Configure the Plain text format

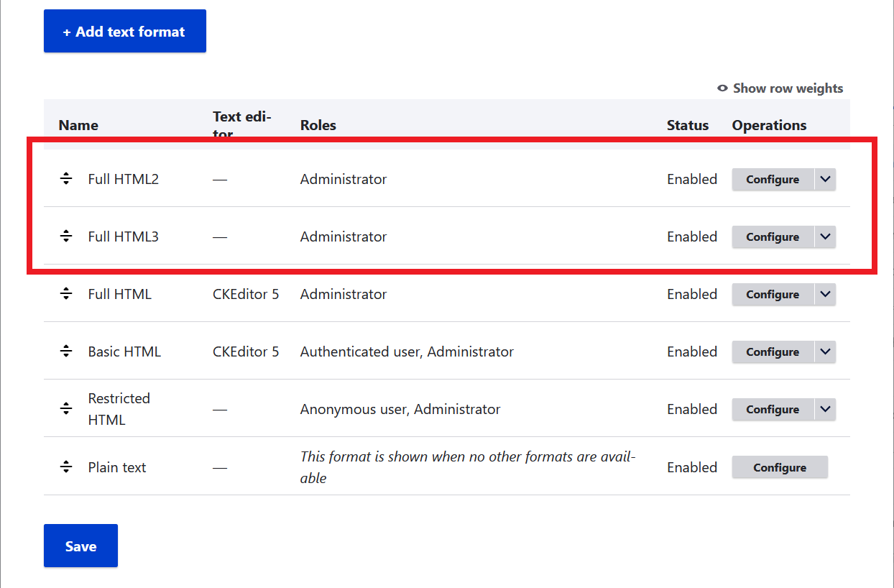[x=780, y=467]
